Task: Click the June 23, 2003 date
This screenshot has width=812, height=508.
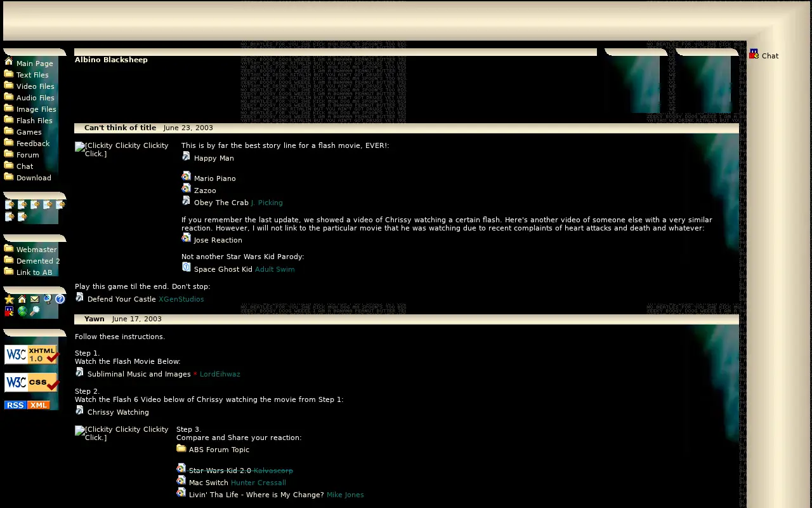Action: tap(188, 128)
